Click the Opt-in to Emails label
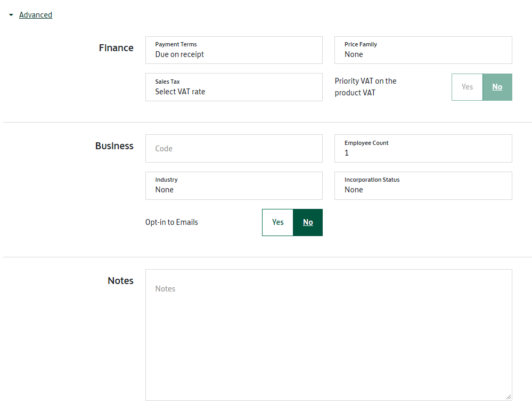532x413 pixels. (171, 222)
